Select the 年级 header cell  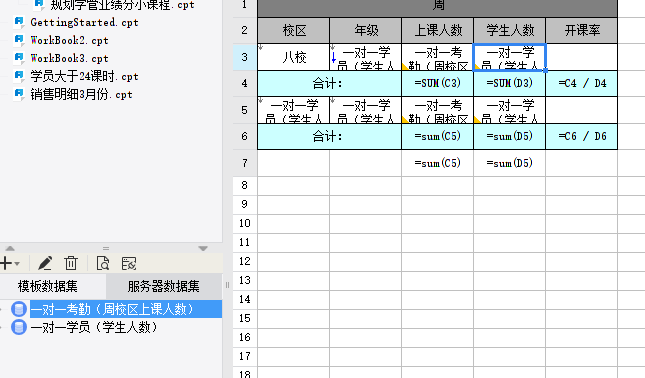[365, 30]
